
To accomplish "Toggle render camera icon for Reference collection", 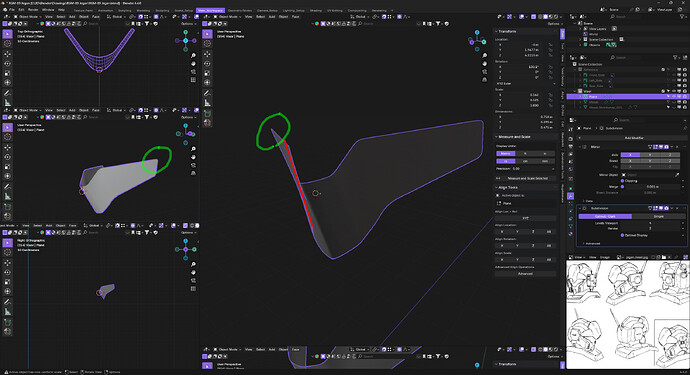I will (684, 70).
